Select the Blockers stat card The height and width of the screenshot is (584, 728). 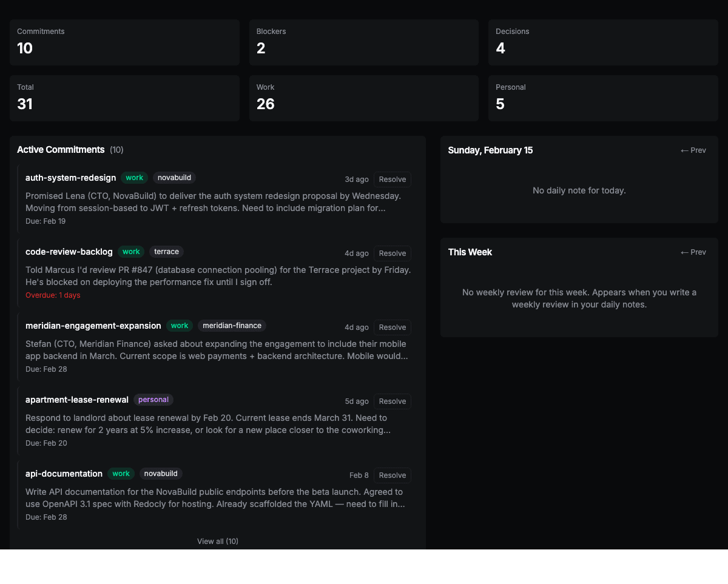pyautogui.click(x=363, y=42)
